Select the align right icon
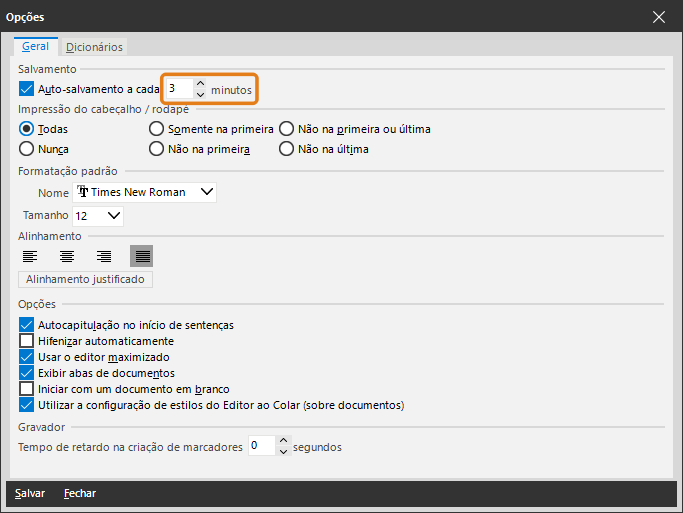The height and width of the screenshot is (513, 683). 104,256
